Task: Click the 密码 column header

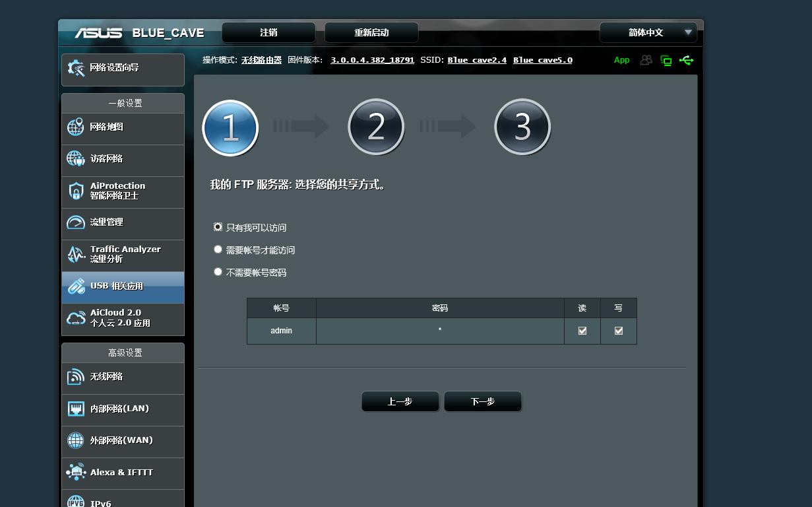Action: [x=440, y=308]
